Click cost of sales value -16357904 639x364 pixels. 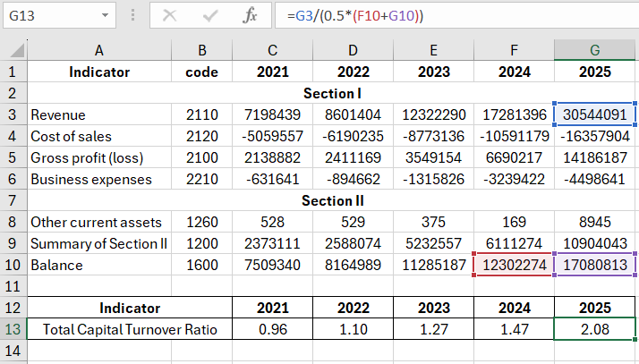(x=594, y=136)
